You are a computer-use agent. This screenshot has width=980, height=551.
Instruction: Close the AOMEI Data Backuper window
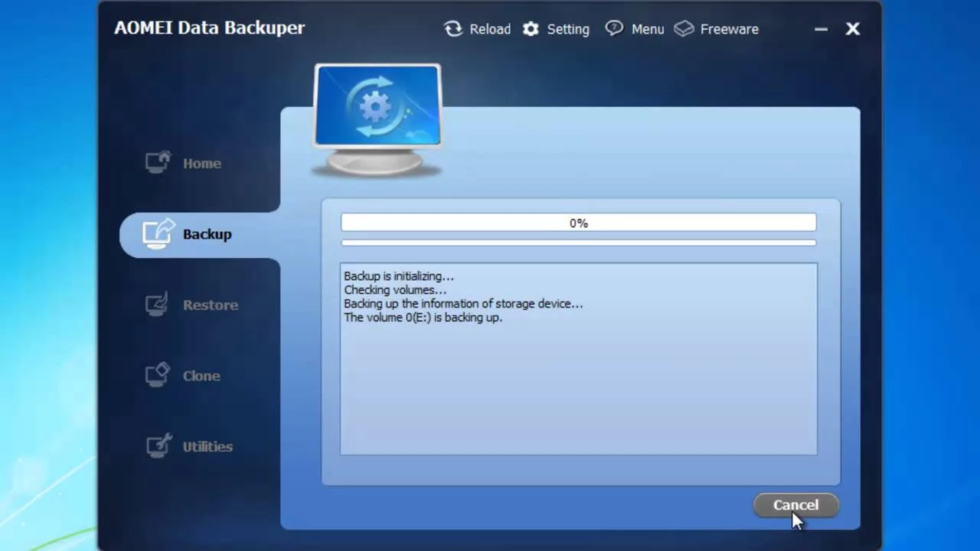tap(853, 29)
